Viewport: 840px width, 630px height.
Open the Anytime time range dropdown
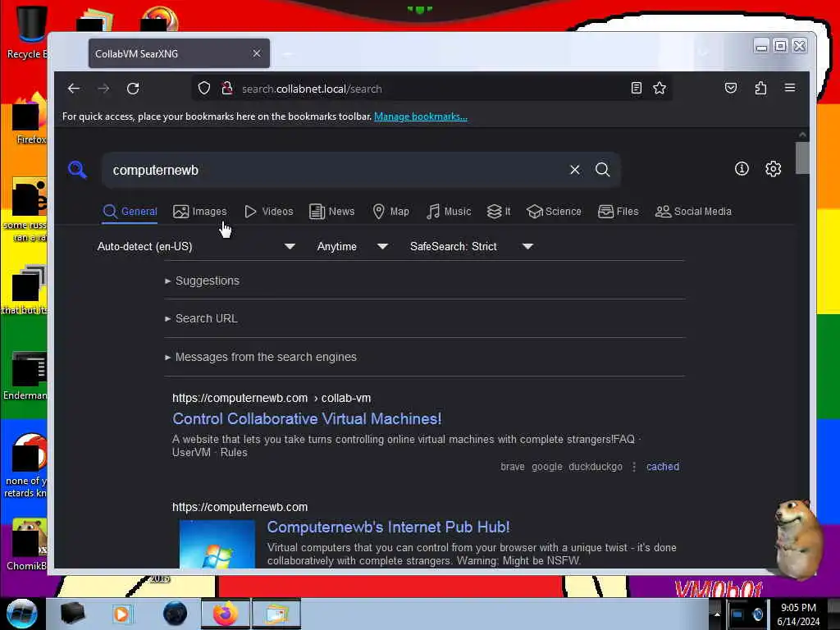click(x=352, y=246)
